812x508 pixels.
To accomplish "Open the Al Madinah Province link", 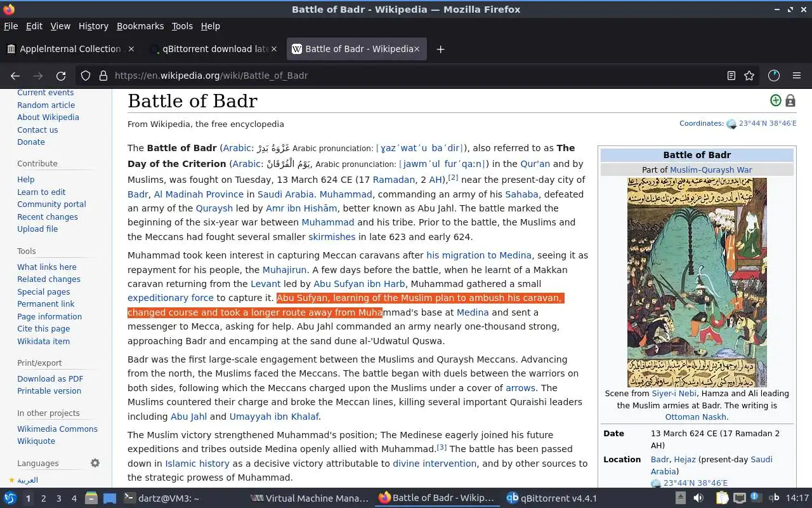I will coord(199,194).
